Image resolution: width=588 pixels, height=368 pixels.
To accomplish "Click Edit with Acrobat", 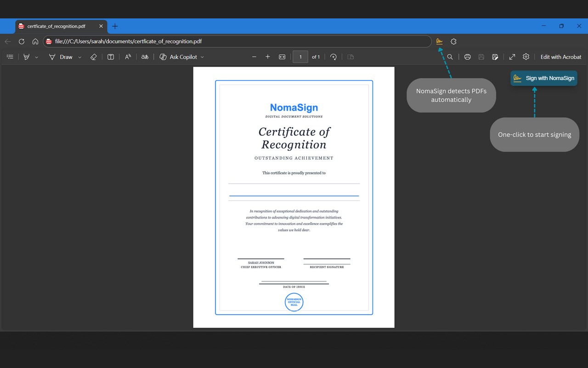I will pos(560,57).
